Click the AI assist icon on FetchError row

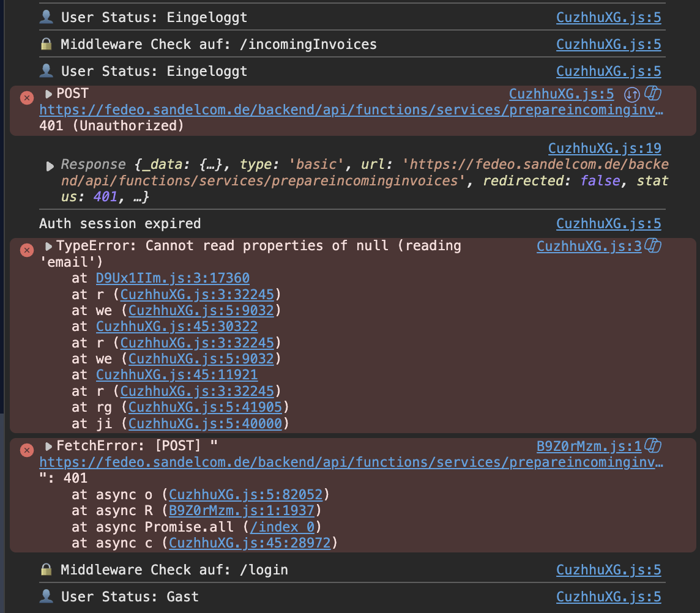(x=653, y=445)
